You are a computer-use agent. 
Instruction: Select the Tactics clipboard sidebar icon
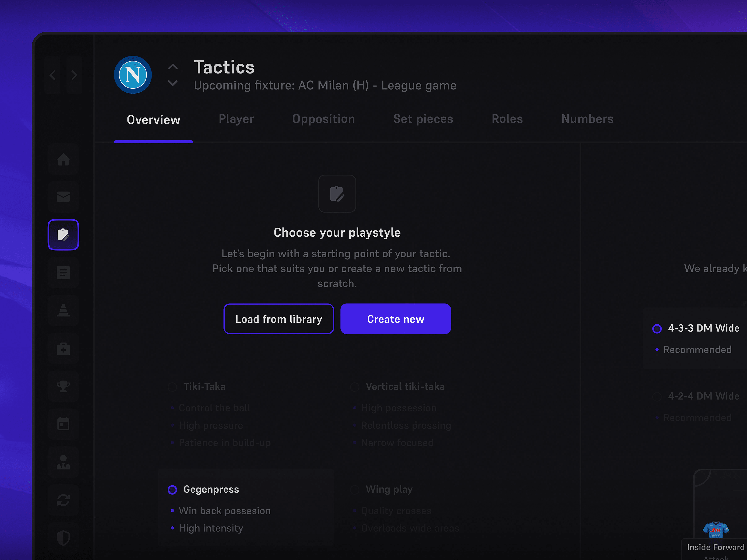(63, 234)
